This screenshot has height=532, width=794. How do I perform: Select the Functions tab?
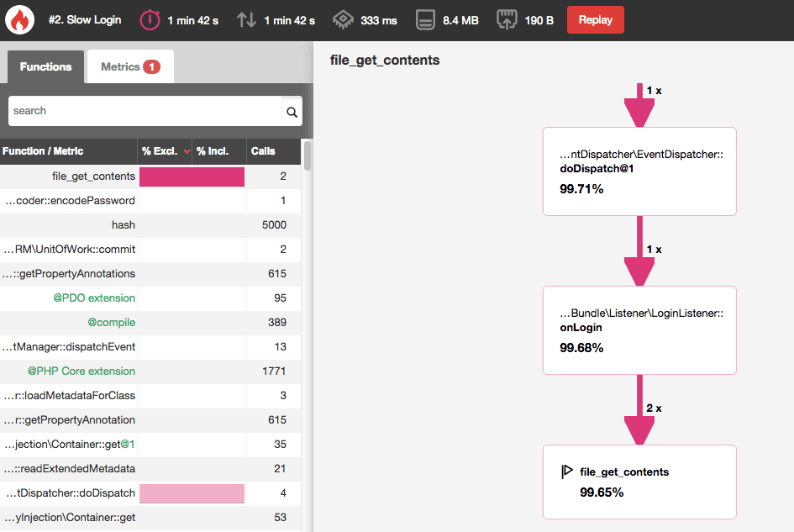pyautogui.click(x=45, y=67)
